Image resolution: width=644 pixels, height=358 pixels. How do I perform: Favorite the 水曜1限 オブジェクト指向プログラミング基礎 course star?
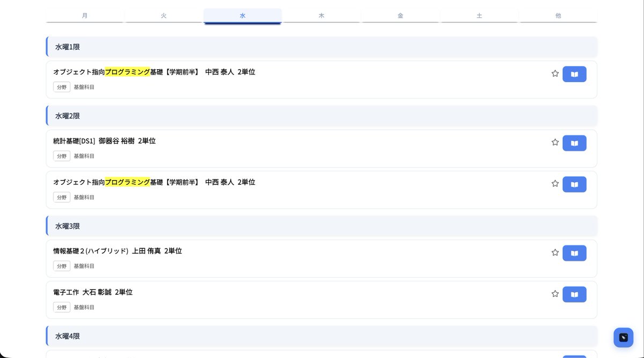tap(555, 73)
